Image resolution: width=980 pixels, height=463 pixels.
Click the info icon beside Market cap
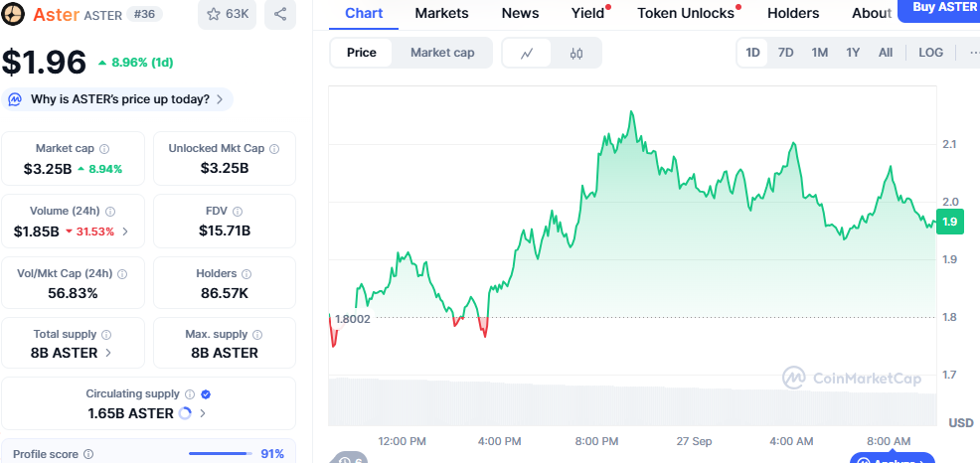[104, 149]
